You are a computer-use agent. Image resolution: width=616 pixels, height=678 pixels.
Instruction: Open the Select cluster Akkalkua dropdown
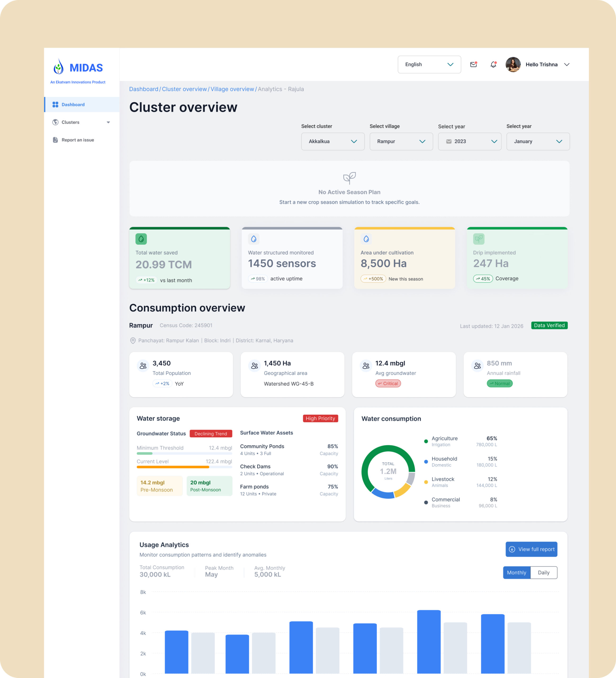[x=332, y=142]
